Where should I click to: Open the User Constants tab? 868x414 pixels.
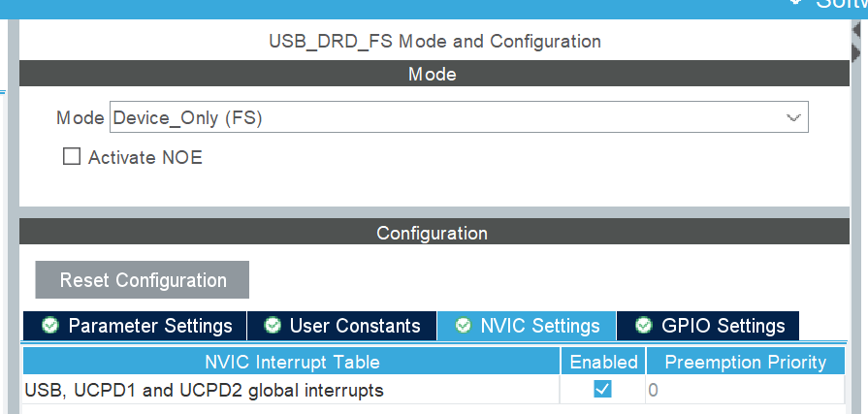(x=355, y=326)
